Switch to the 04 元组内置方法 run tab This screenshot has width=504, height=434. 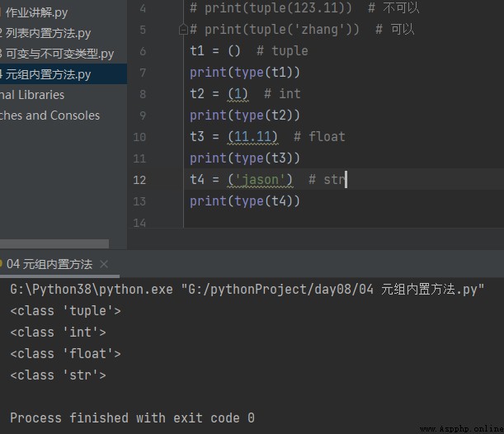click(49, 264)
